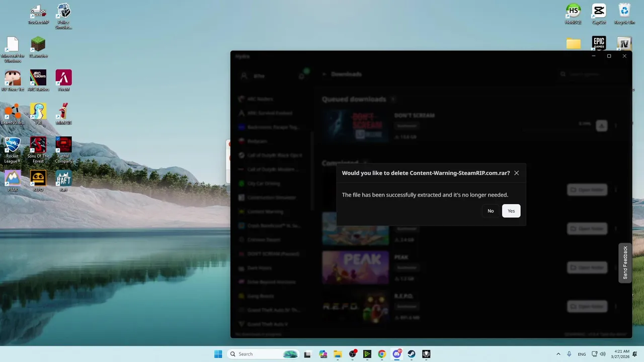
Task: Open File Explorer from the taskbar
Action: [338, 354]
